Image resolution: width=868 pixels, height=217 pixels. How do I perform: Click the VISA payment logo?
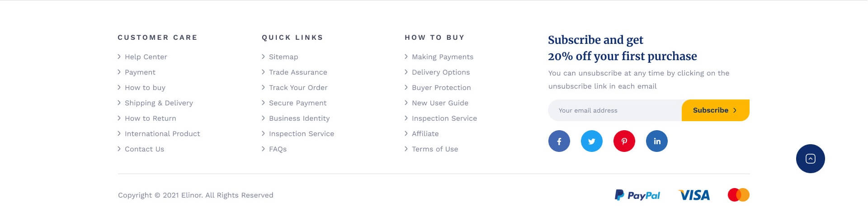pyautogui.click(x=694, y=195)
